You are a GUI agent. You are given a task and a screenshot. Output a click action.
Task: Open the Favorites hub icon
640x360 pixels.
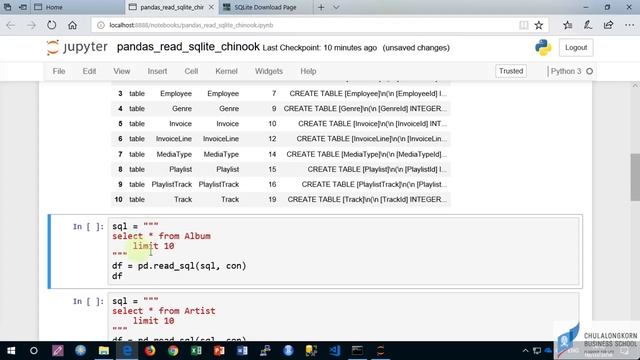(567, 25)
